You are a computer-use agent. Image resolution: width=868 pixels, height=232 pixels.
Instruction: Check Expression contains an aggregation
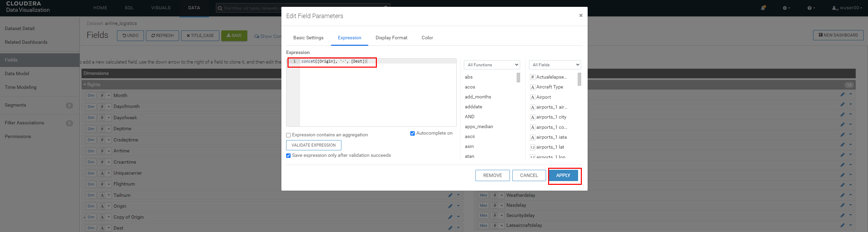(289, 135)
